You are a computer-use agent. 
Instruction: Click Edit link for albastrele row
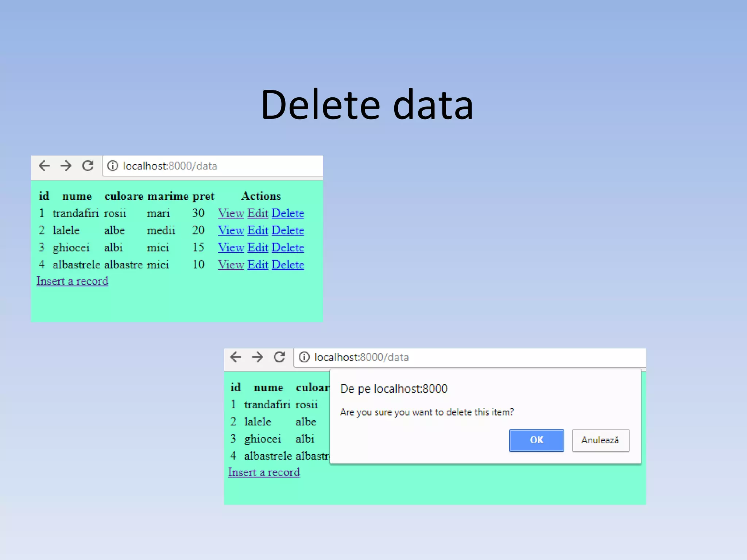[258, 265]
